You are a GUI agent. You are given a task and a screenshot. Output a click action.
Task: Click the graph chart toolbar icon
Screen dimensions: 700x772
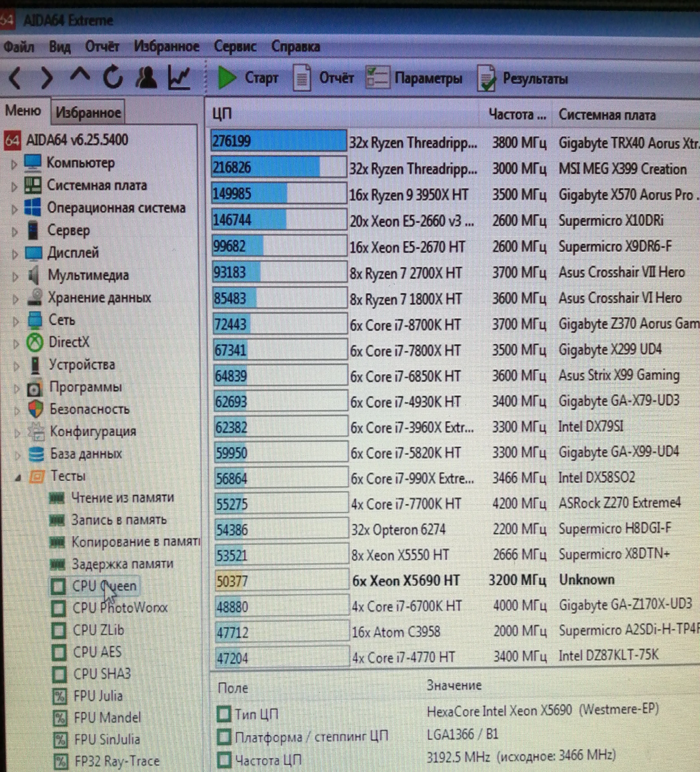point(179,77)
